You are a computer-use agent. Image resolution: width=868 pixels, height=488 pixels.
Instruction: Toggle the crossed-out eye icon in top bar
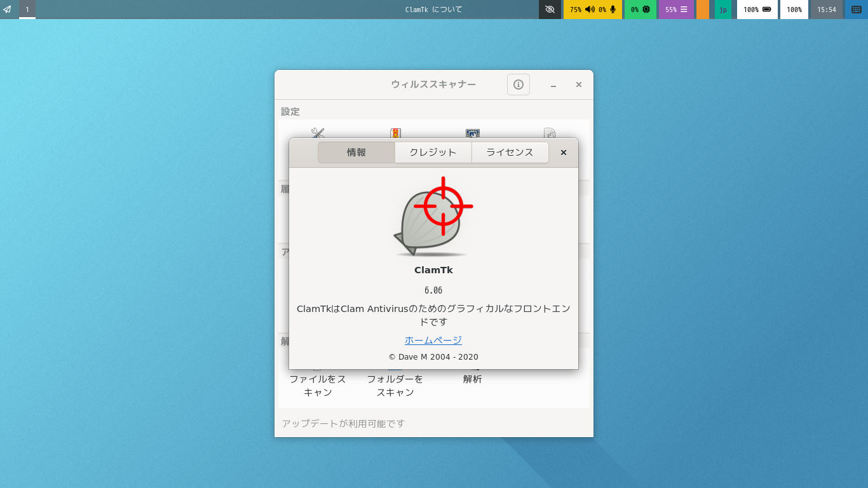point(550,10)
